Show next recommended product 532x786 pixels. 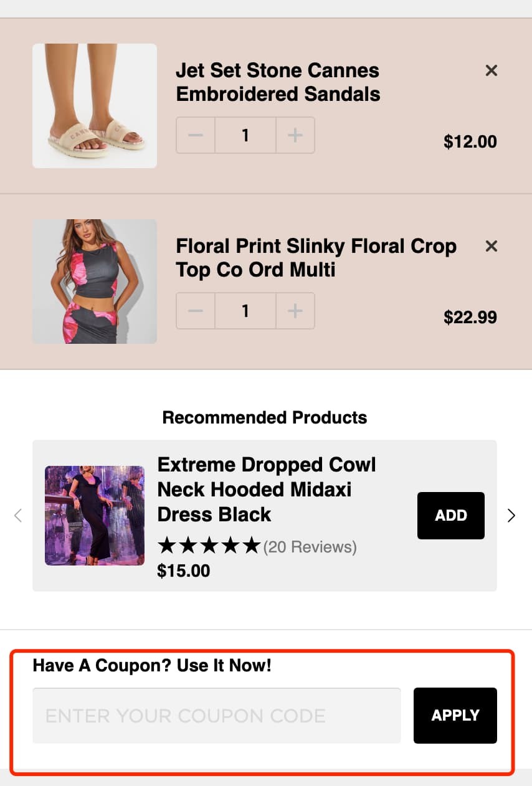click(511, 515)
